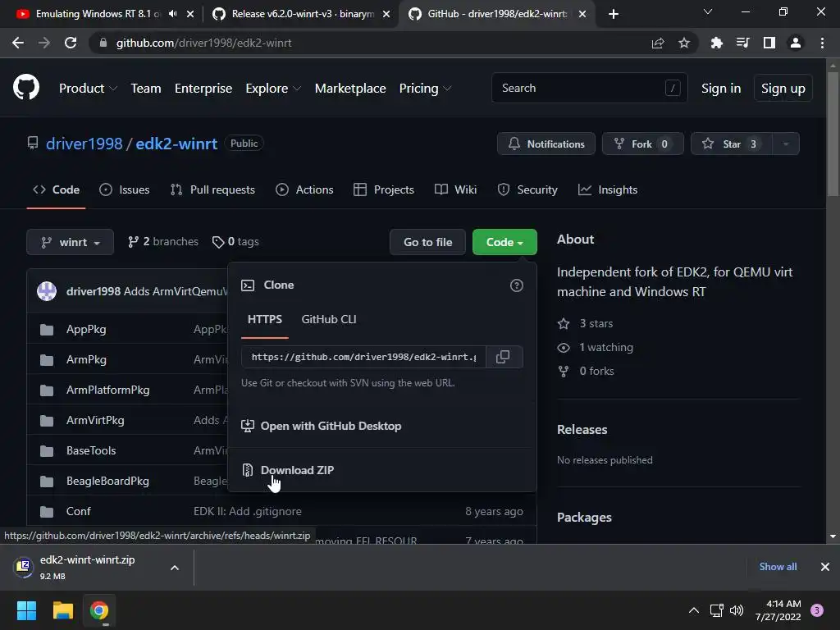This screenshot has height=630, width=840.
Task: Toggle Chrome side panel icon
Action: (x=769, y=43)
